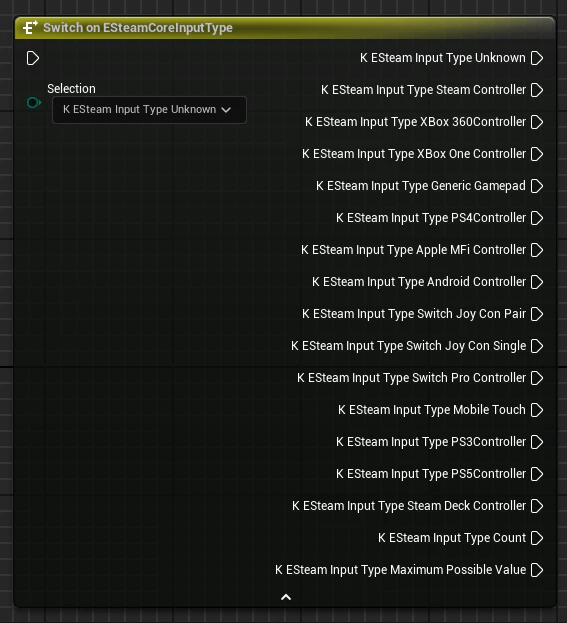Click the 'K ESteam Input Type Steam Controller' label
Viewport: 567px width, 623px height.
[423, 90]
